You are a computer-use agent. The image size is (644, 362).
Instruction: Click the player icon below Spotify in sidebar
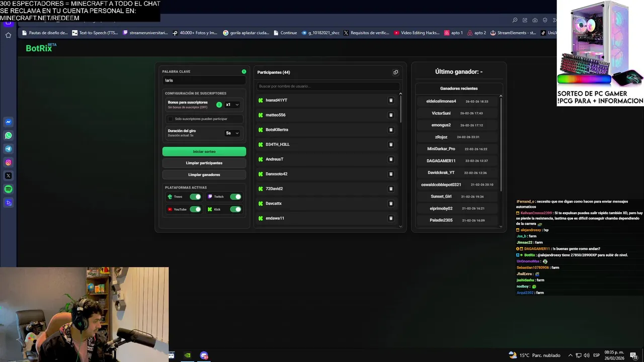click(x=9, y=203)
